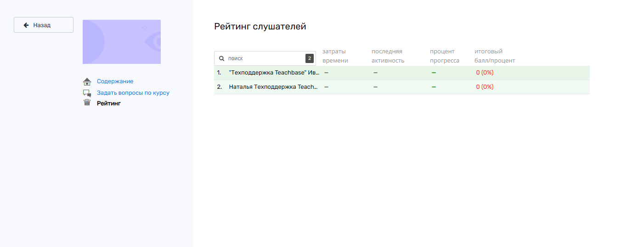The width and height of the screenshot is (644, 247).
Task: Click the magnifier icon in search field
Action: coord(221,58)
